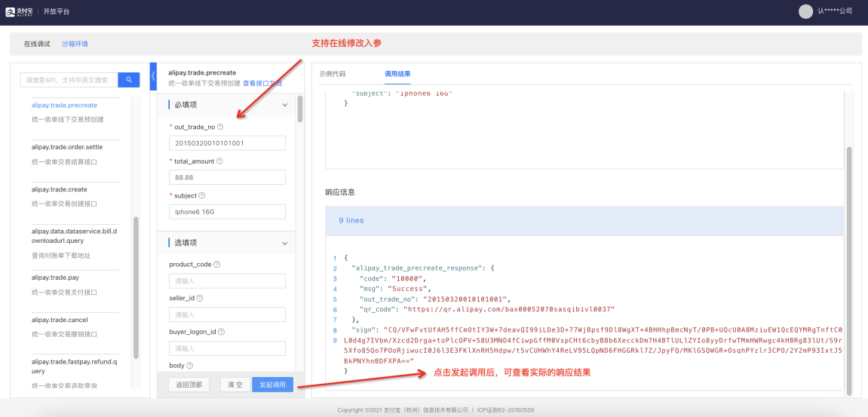Select alipay.data.dataservice.bill.downloadurl.query API
Viewport: 868px width, 417px height.
[74, 236]
